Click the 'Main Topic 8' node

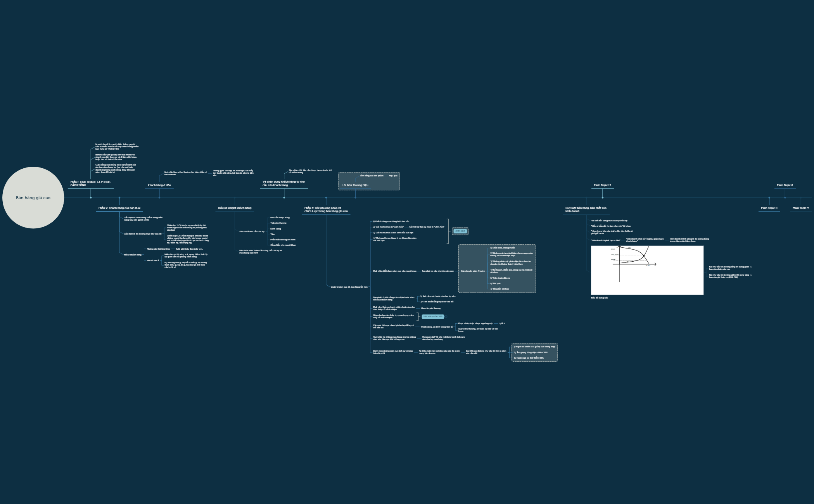785,185
